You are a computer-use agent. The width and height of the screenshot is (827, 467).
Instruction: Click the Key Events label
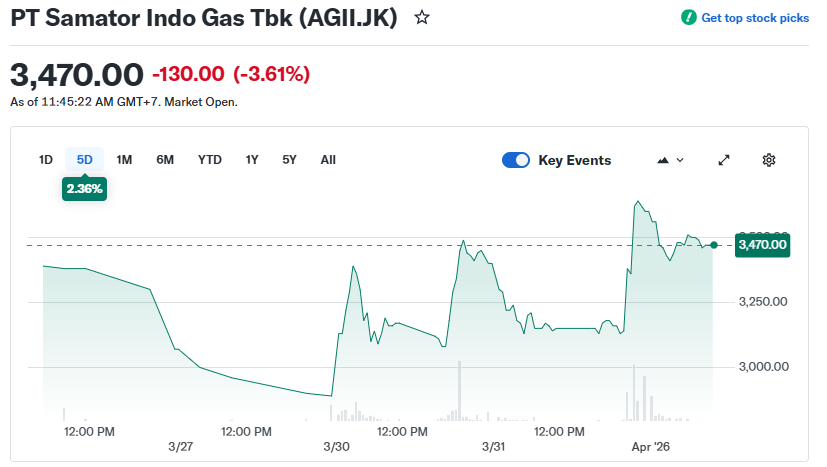[574, 160]
